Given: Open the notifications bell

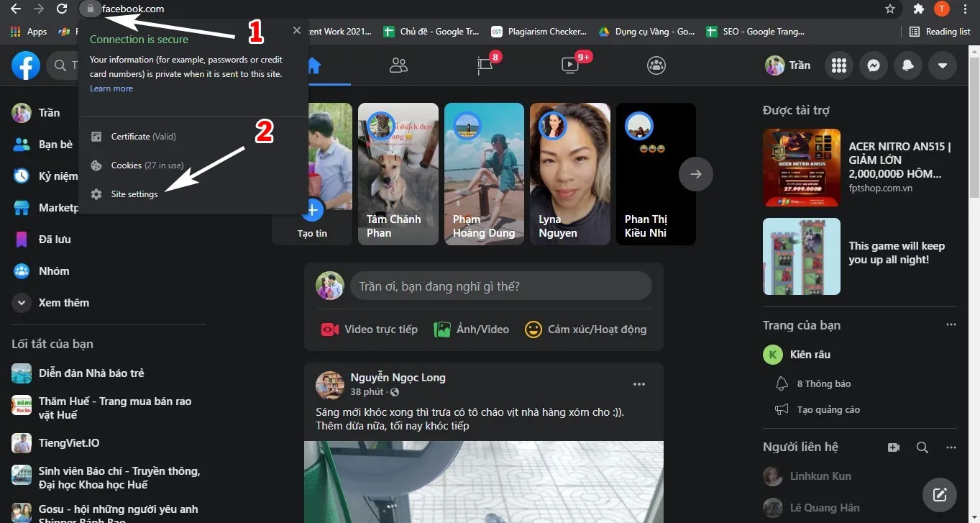Looking at the screenshot, I should 907,65.
